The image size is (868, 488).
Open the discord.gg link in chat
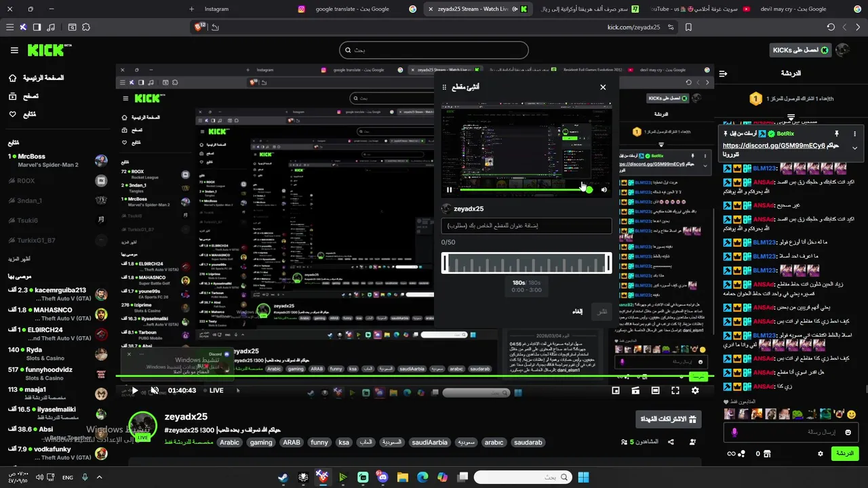click(x=774, y=146)
